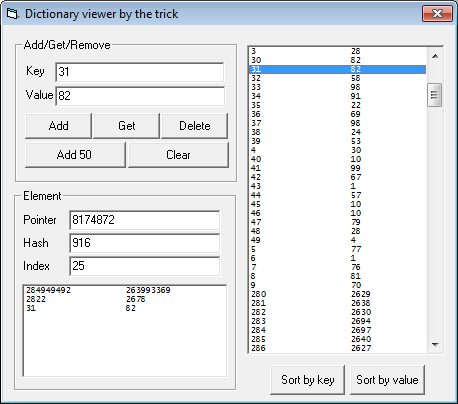This screenshot has height=404, width=458.
Task: Select the list row with key 45
Action: tap(338, 204)
